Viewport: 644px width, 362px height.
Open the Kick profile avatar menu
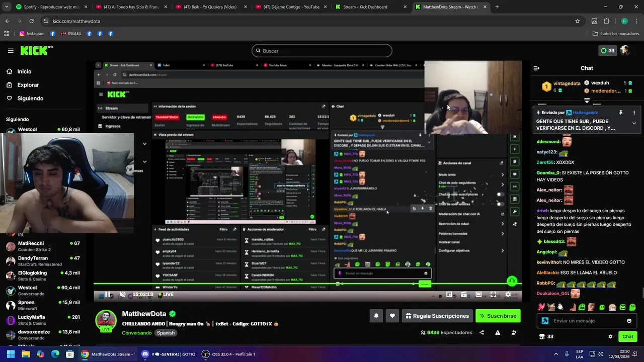point(625,51)
